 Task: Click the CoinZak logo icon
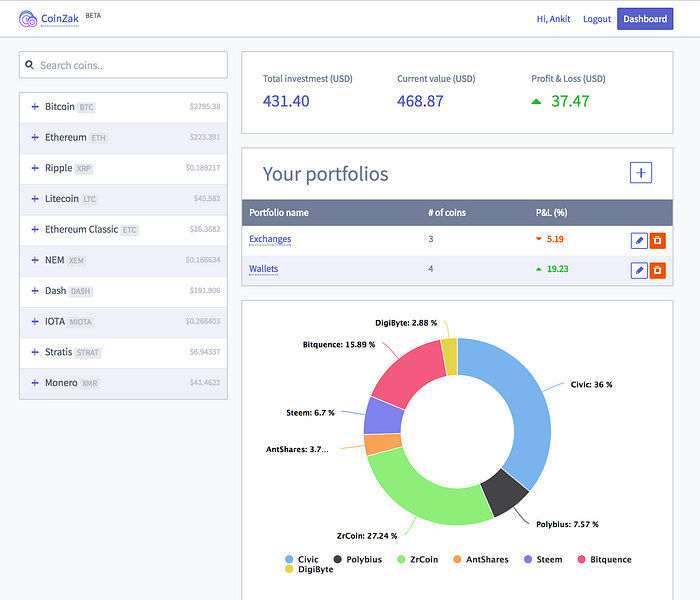pyautogui.click(x=28, y=19)
